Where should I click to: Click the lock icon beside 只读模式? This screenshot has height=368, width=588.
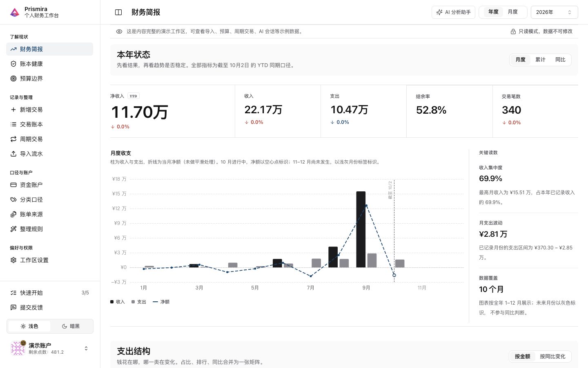(513, 31)
